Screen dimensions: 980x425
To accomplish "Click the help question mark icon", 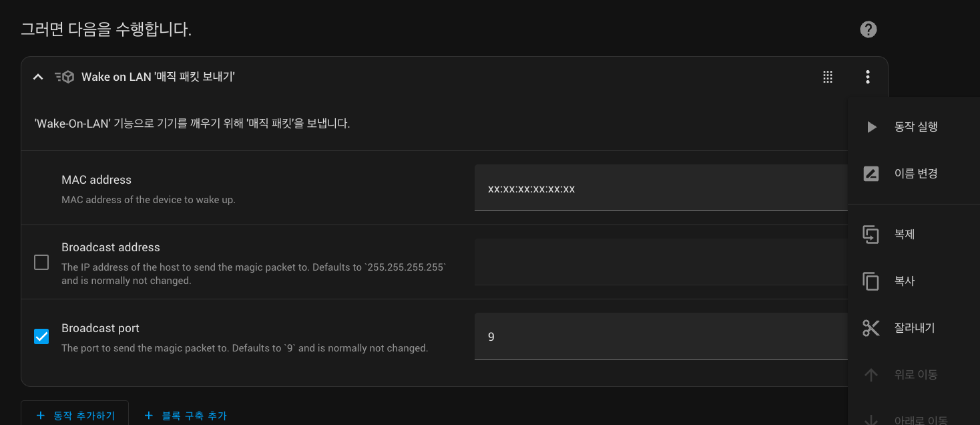I will coord(868,29).
